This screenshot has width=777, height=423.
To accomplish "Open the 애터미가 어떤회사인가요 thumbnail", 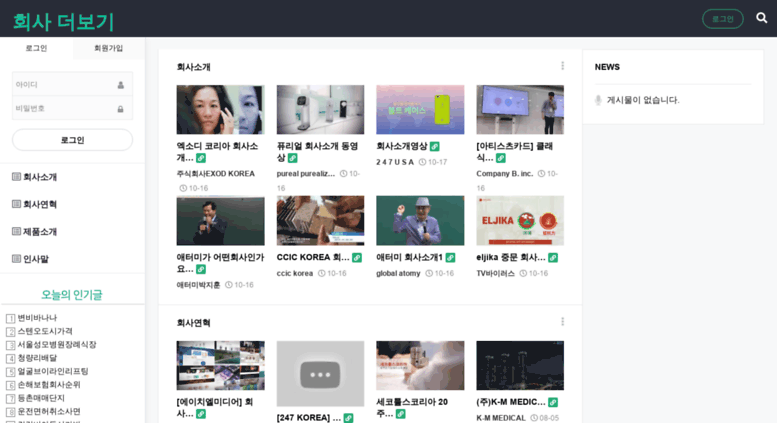I will coord(221,220).
